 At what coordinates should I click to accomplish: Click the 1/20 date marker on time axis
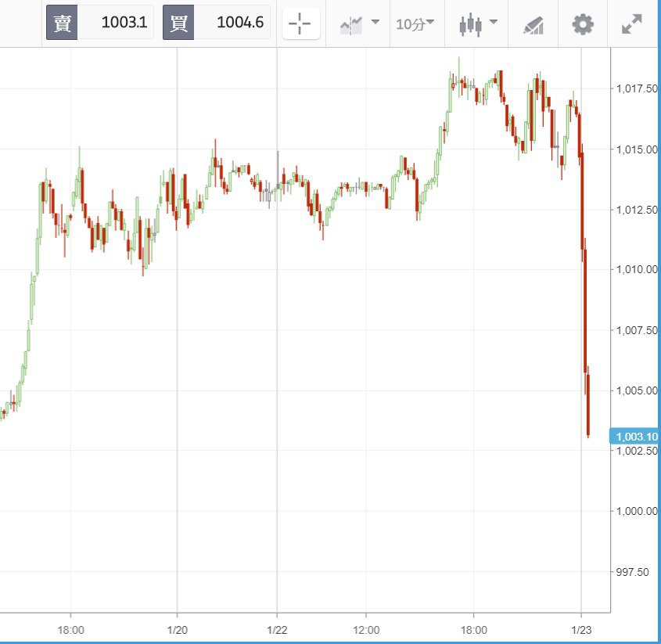tap(177, 630)
